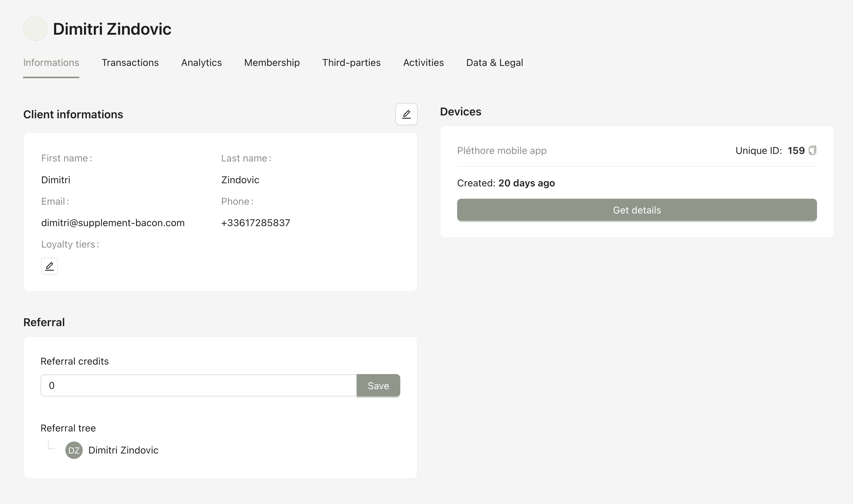Open the Informations tab
This screenshot has width=853, height=504.
[51, 62]
